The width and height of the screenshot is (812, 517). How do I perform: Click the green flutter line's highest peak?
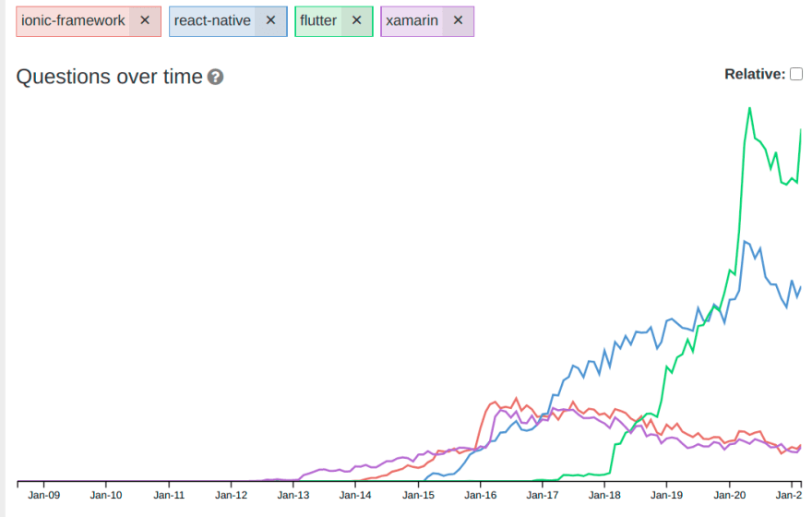(750, 108)
